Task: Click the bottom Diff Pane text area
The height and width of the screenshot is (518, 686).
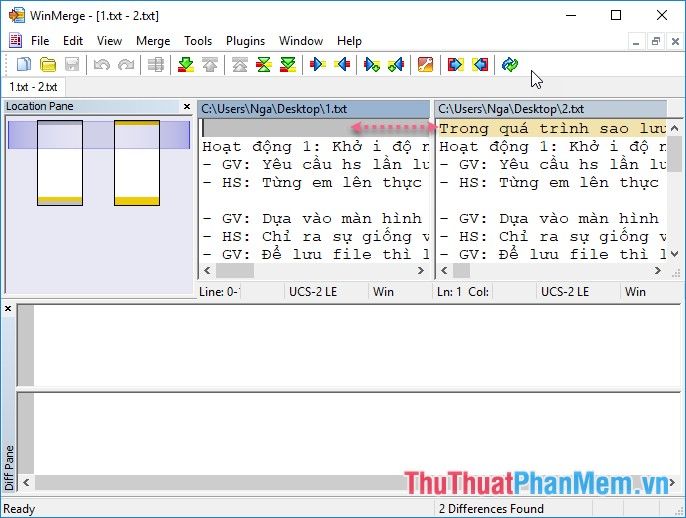Action: (357, 434)
